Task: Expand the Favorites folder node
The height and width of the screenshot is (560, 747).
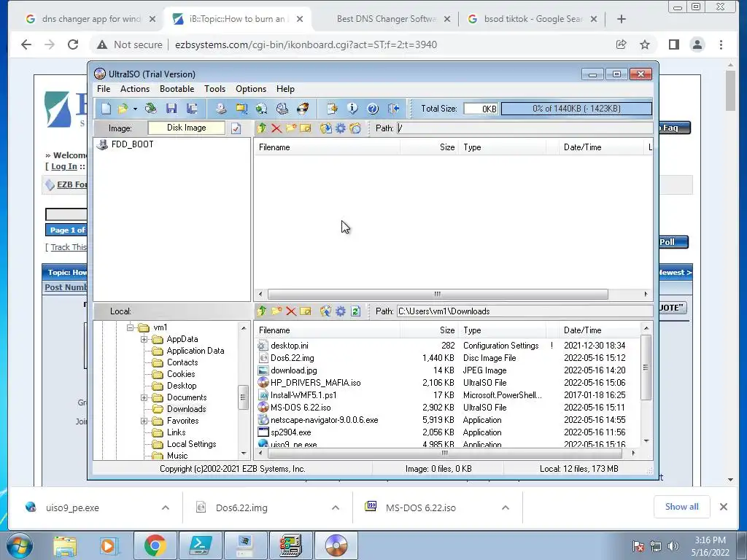Action: (144, 421)
